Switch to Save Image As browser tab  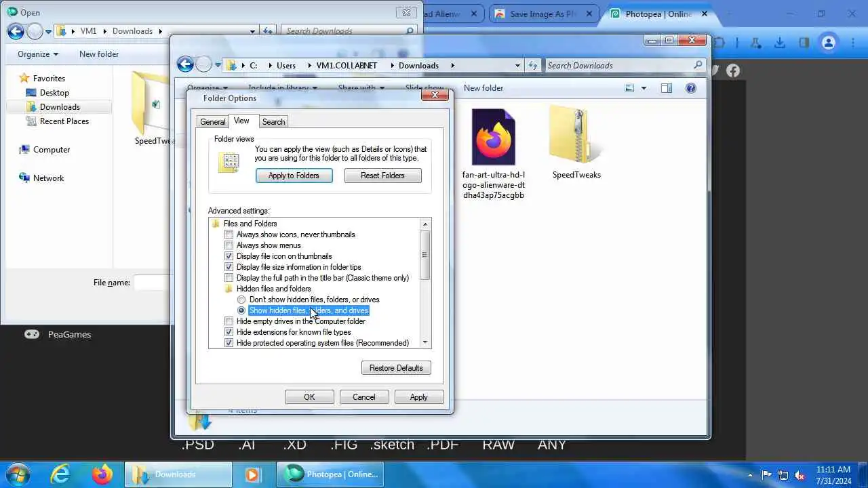tap(544, 14)
